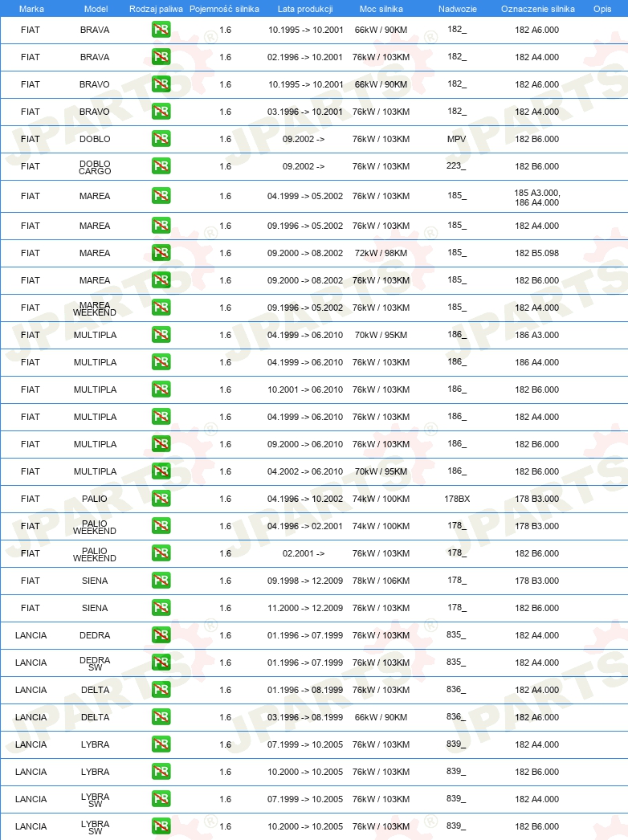Viewport: 628px width, 840px height.
Task: Click the fuel icon in the LANCIA DEDRA SW row
Action: pyautogui.click(x=161, y=663)
